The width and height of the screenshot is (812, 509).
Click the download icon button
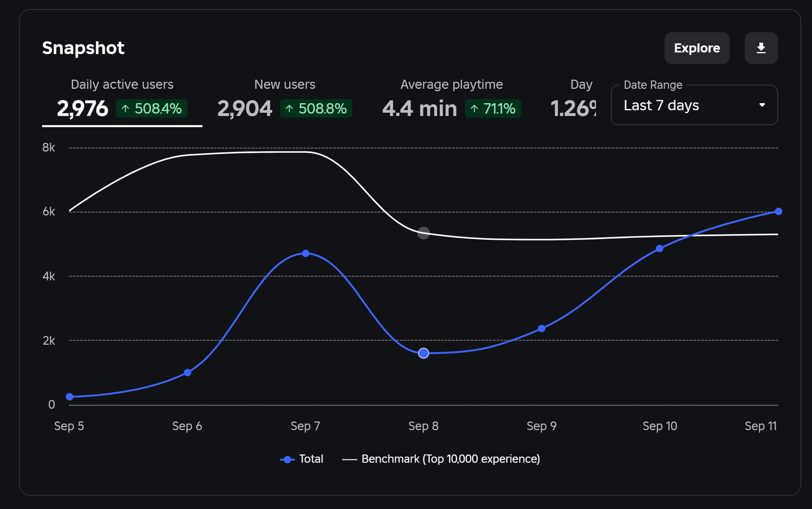761,48
